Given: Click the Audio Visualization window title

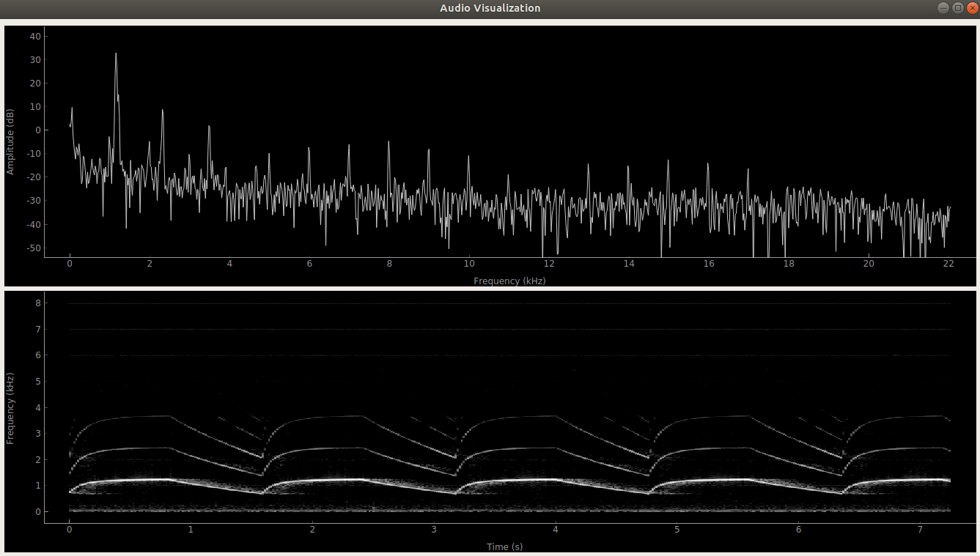Looking at the screenshot, I should tap(490, 8).
